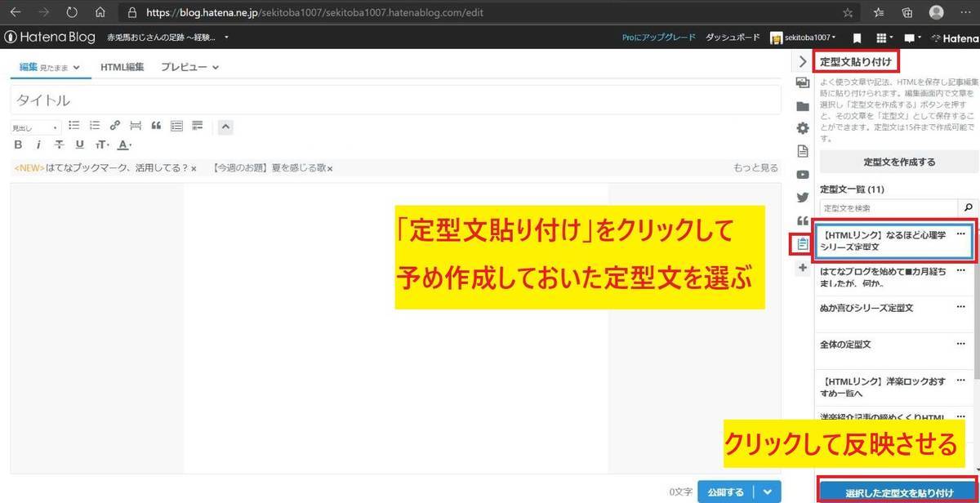
Task: Open the past articles document panel
Action: tap(802, 151)
